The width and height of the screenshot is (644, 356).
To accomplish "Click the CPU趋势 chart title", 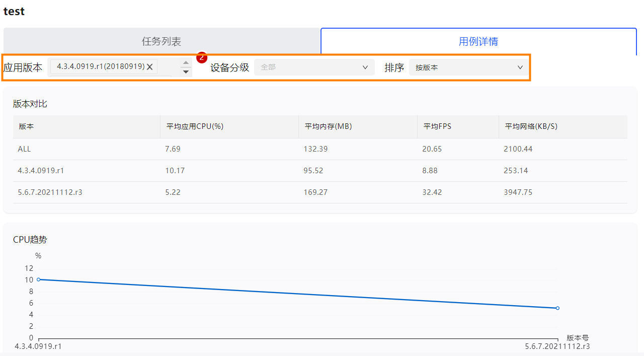I will [x=30, y=240].
